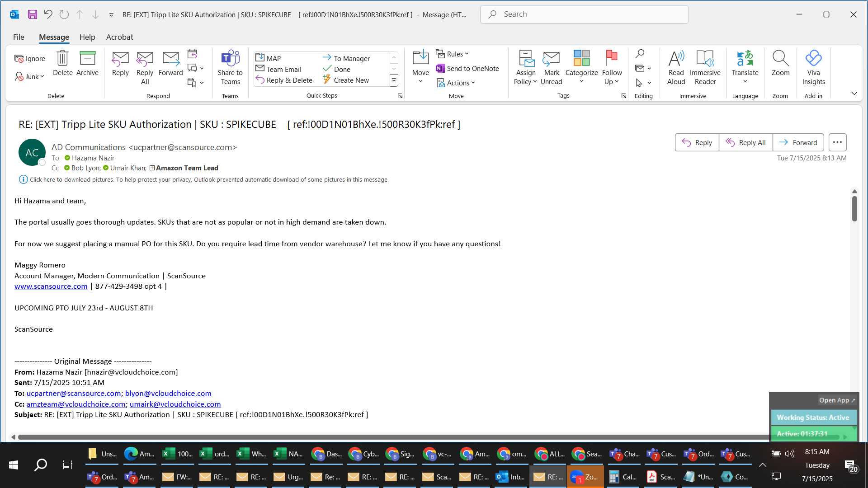Click the vertical scrollbar thumb
Viewport: 868px width, 488px height.
pos(854,208)
